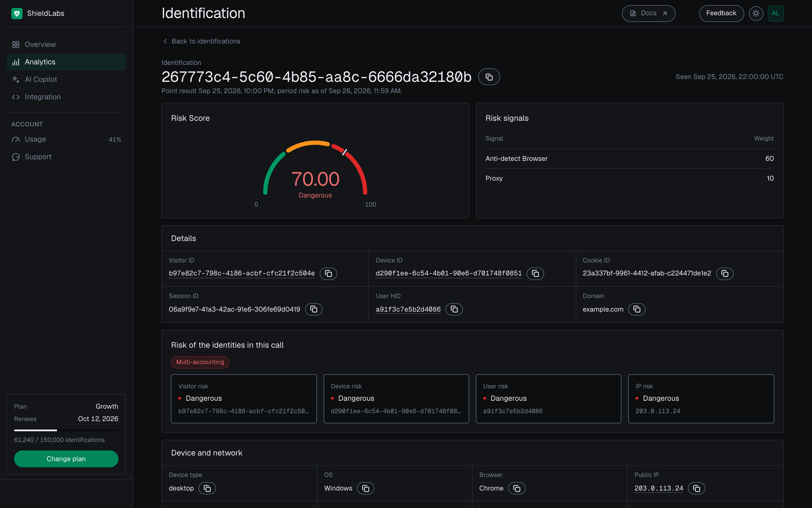Screen dimensions: 812x508
Task: Open the Device risk card
Action: 396,398
